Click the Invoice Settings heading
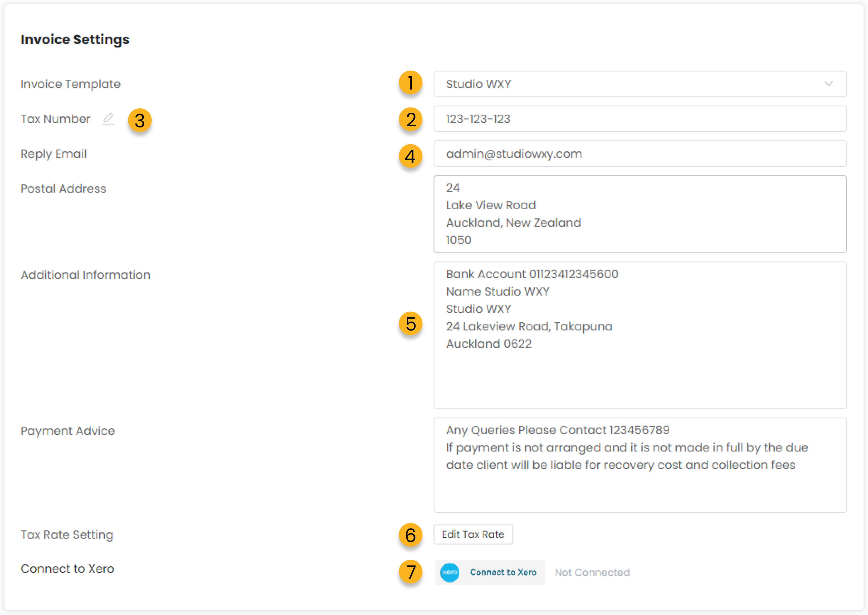The height and width of the screenshot is (615, 868). pyautogui.click(x=75, y=39)
